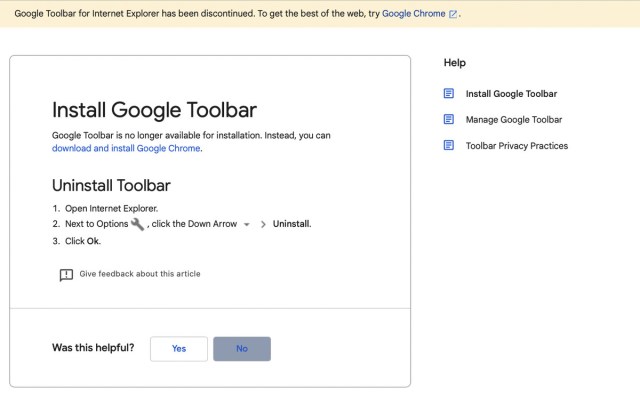Answer Yes to Was this helpful
This screenshot has width=640, height=396.
point(179,349)
